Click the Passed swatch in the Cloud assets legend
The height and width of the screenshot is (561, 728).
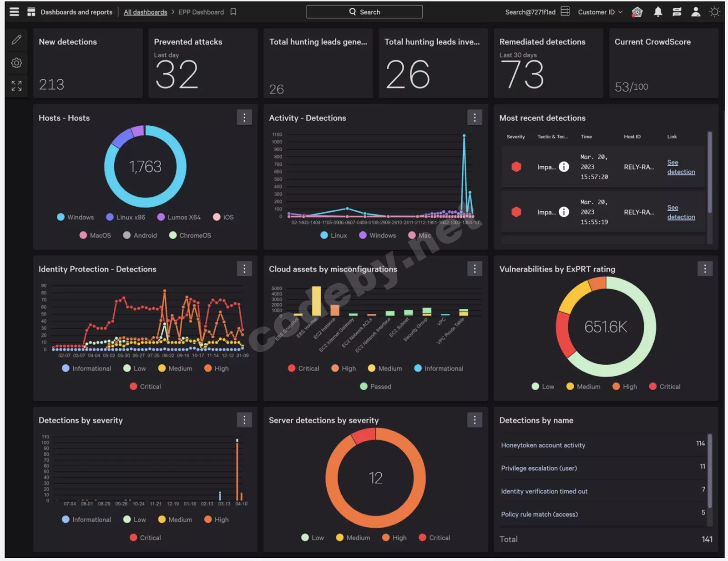click(364, 386)
